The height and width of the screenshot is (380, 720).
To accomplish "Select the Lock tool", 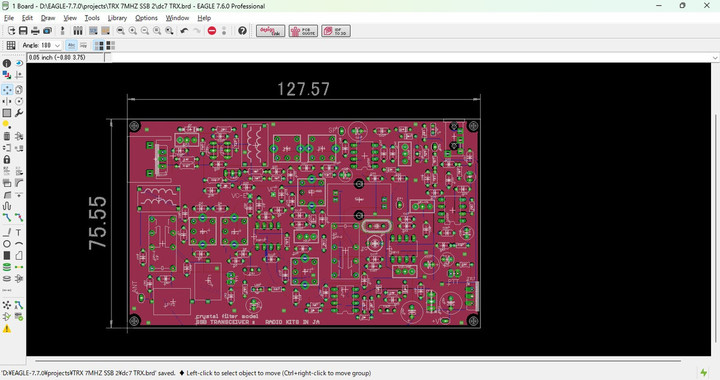I will pos(7,160).
